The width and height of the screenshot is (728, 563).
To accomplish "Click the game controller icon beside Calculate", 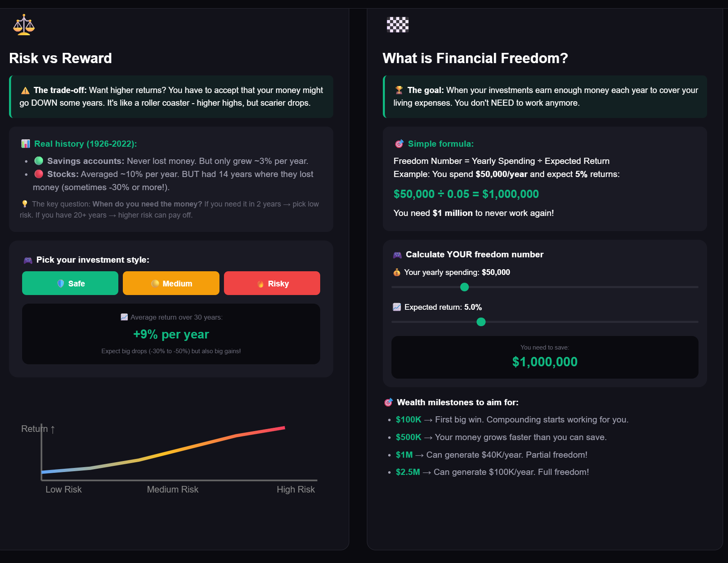I will (397, 255).
